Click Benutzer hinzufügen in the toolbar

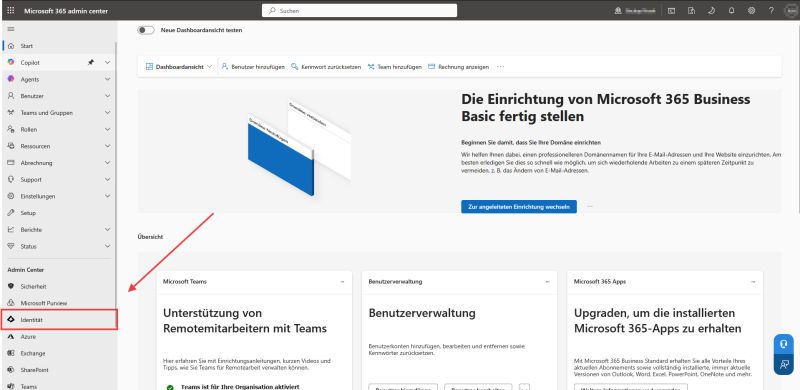(253, 67)
